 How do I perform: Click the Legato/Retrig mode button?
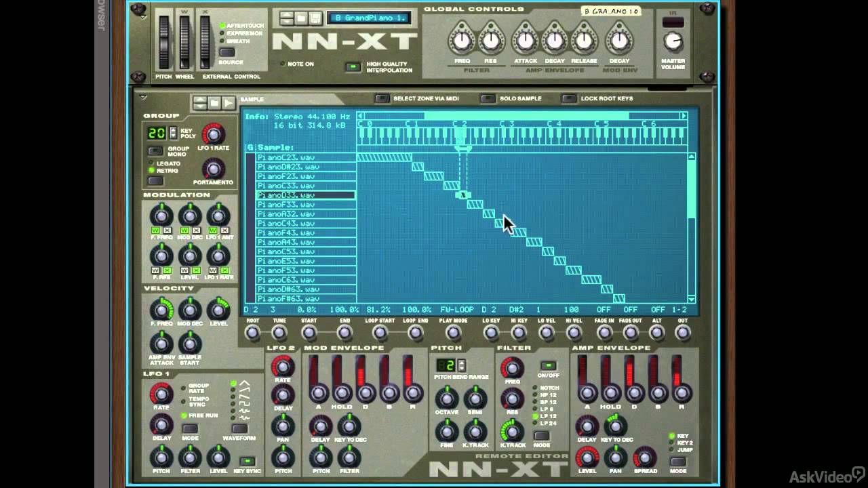(155, 181)
